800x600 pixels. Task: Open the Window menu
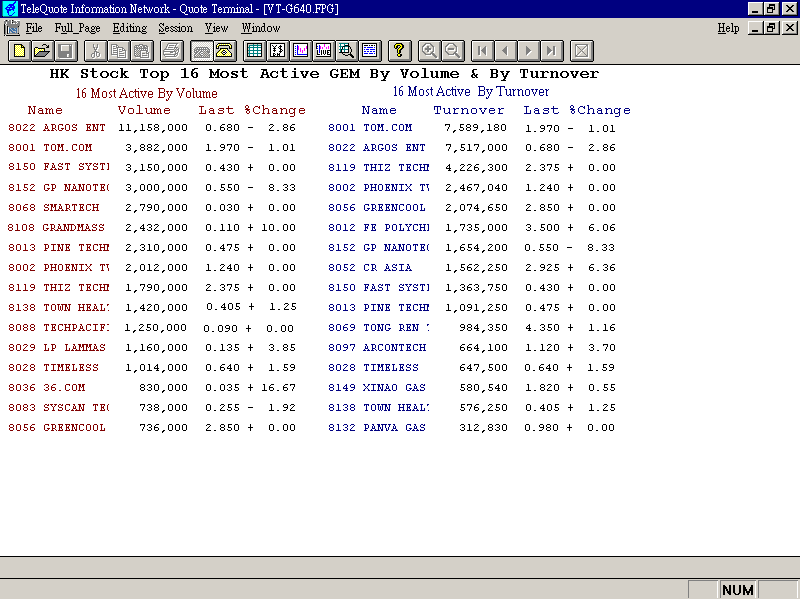261,28
